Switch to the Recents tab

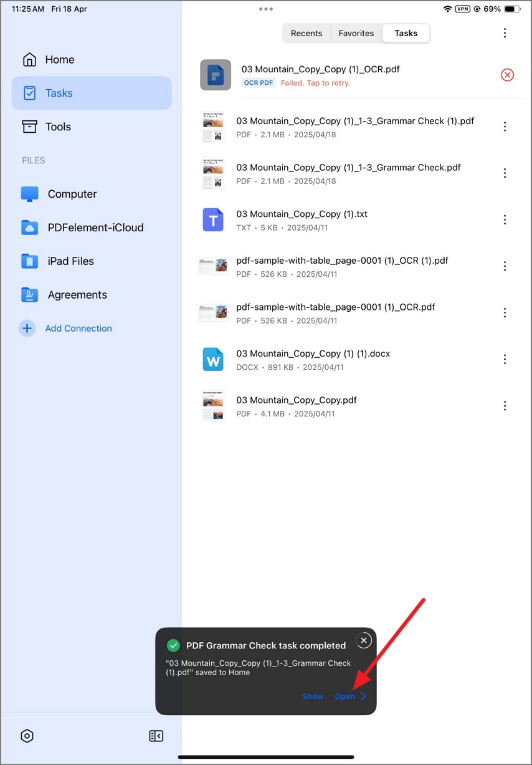306,34
